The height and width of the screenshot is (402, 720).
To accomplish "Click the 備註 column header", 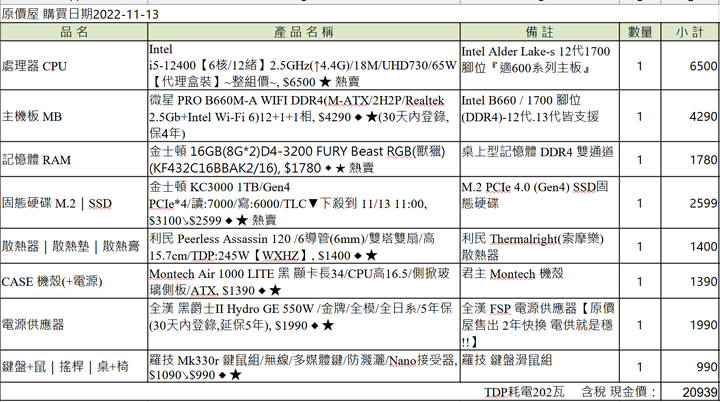I will (x=540, y=32).
